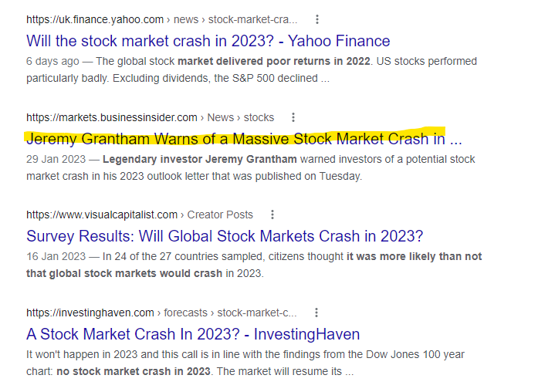Click the https://markets.businessinsider.com URL text
Viewport: 555px width, 392px height.
[112, 117]
